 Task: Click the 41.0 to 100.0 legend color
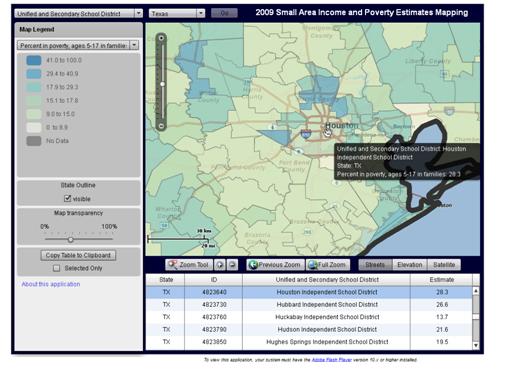coord(34,60)
